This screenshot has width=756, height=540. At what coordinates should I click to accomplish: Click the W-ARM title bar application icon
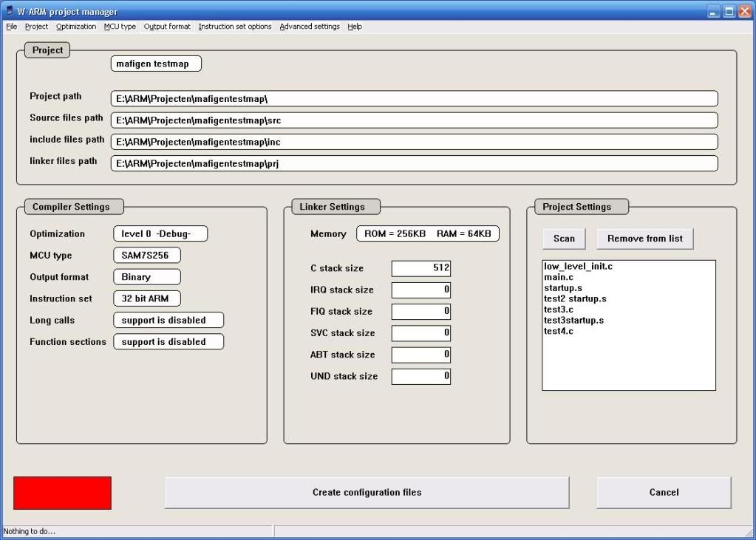tap(9, 10)
